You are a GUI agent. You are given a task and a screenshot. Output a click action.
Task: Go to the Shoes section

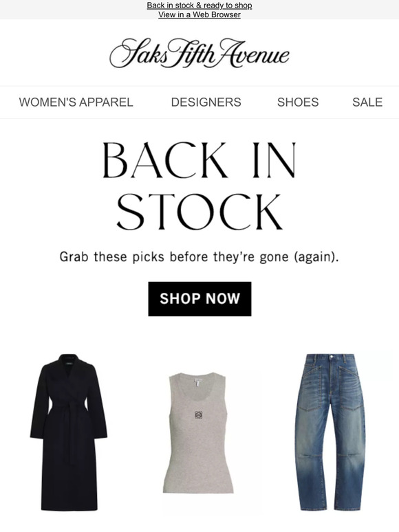coord(298,102)
